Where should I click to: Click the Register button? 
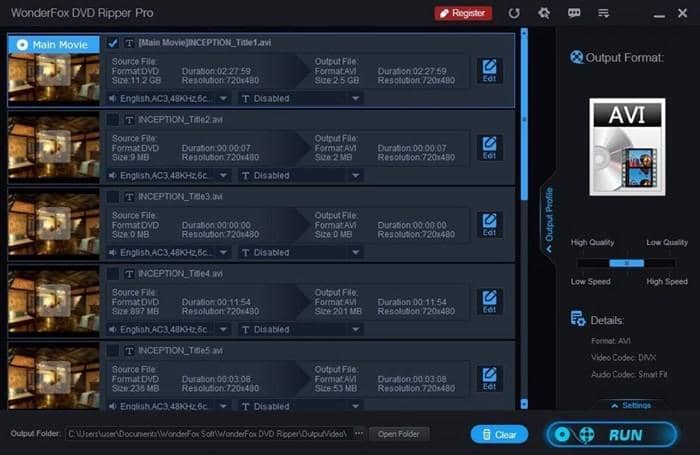pyautogui.click(x=463, y=13)
